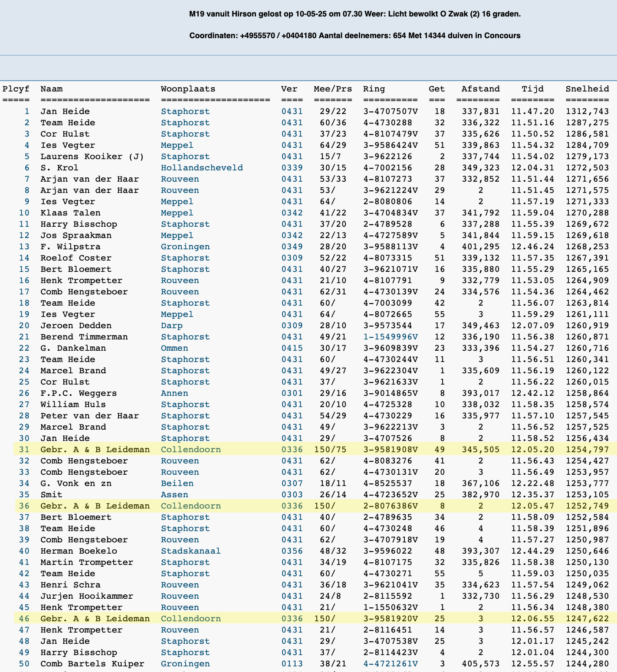
Task: Select the Afstand column header
Action: [481, 89]
